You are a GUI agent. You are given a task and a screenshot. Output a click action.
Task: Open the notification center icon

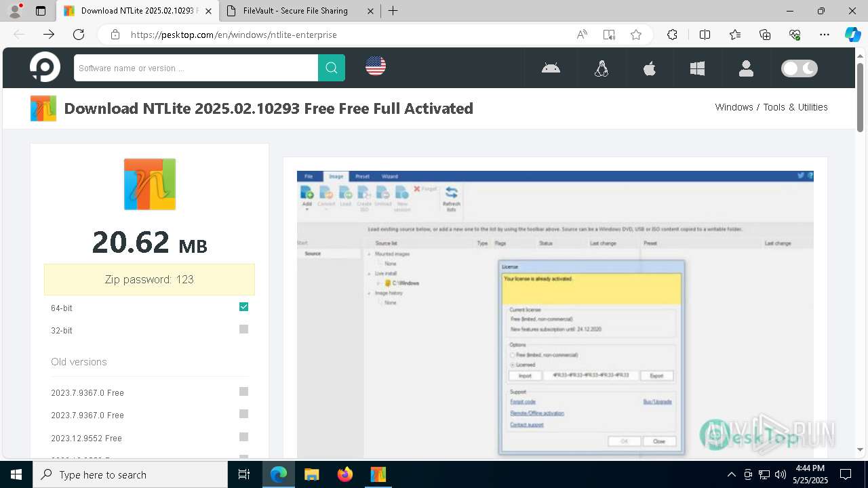click(x=846, y=474)
